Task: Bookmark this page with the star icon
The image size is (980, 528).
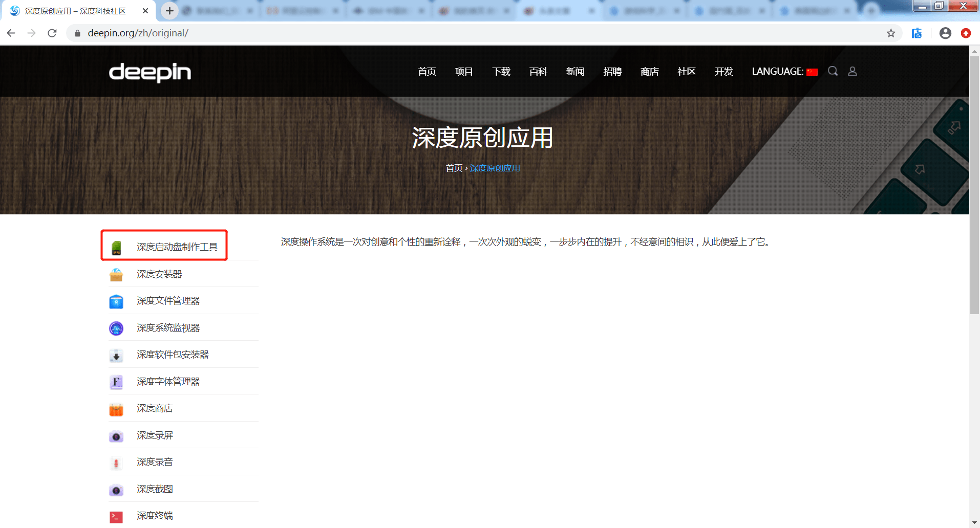Action: (891, 33)
